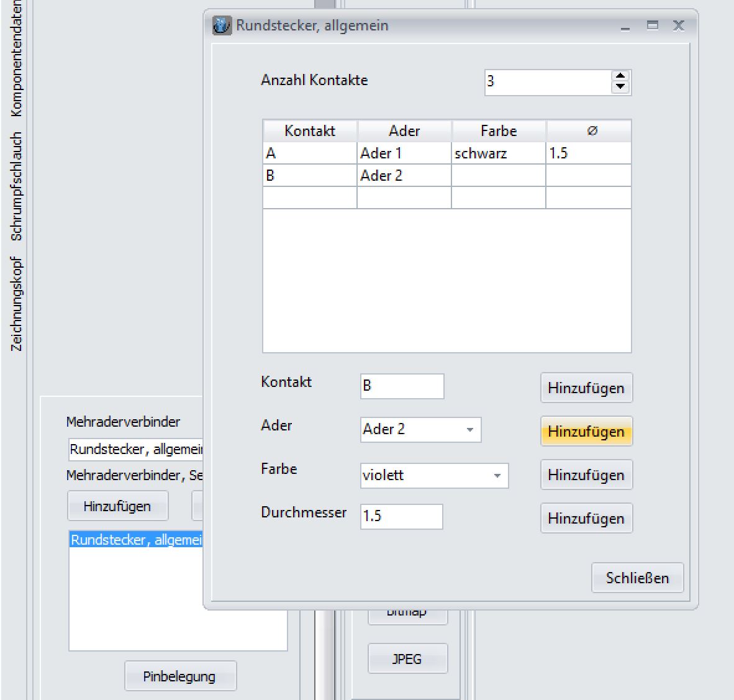This screenshot has height=700, width=734.
Task: Select the table cell containing schwarz
Action: point(497,153)
